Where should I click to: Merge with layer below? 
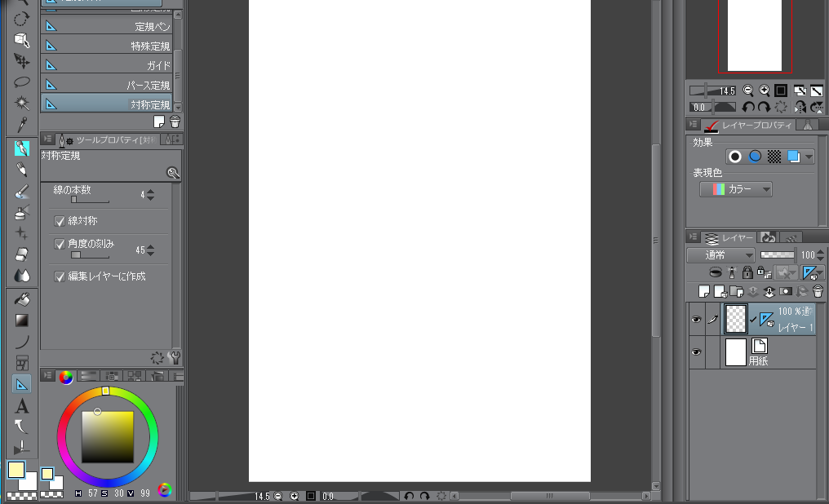(x=769, y=291)
